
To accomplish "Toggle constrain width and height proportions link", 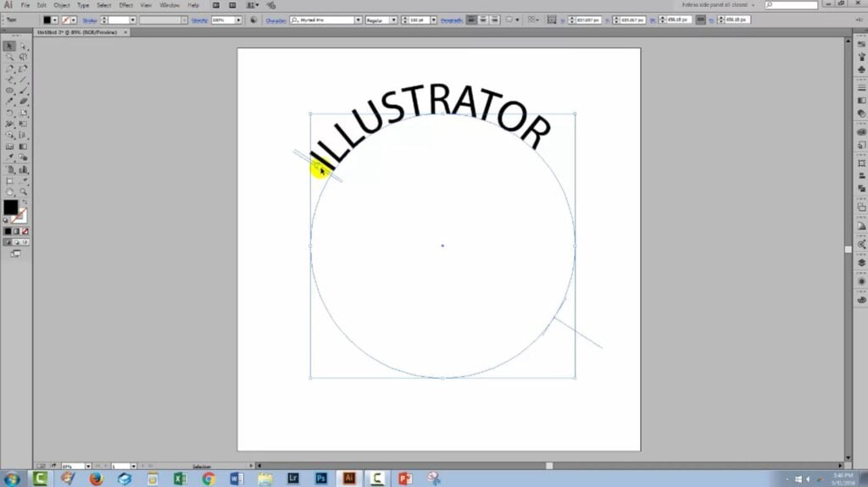I will click(700, 20).
